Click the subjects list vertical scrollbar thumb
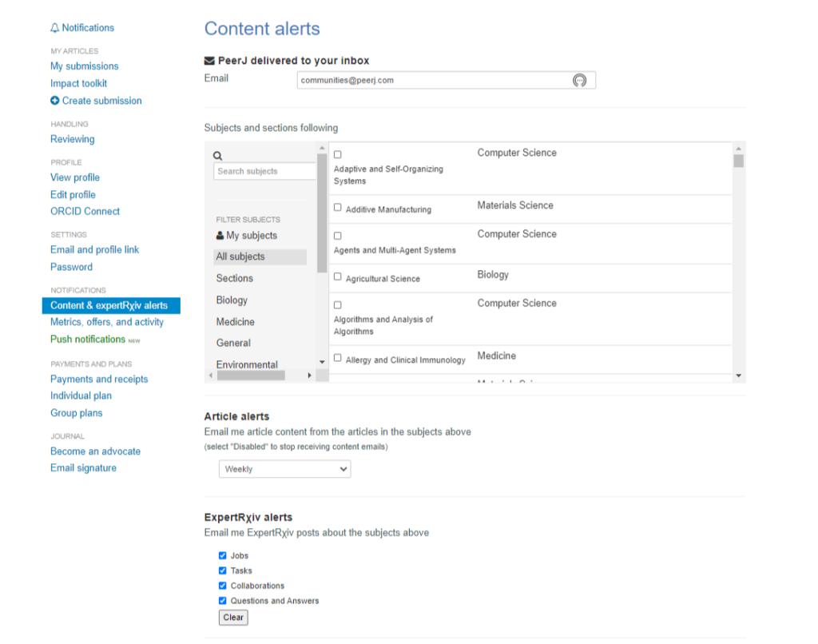The width and height of the screenshot is (818, 644). coord(739,161)
